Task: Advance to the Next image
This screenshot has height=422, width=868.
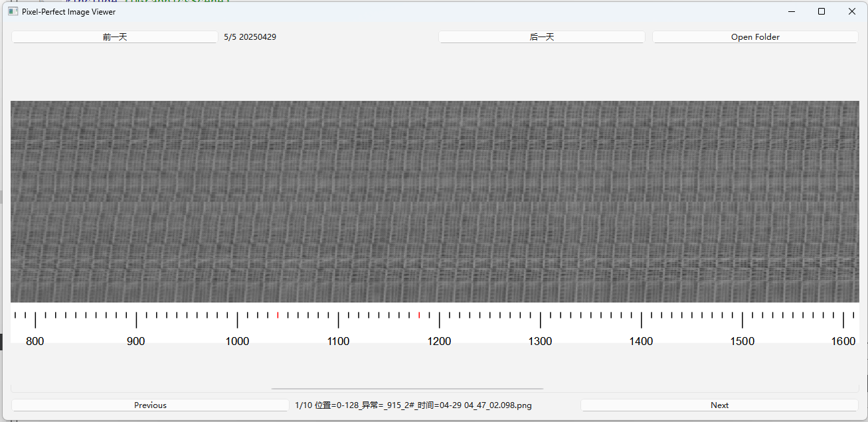Action: [x=719, y=405]
